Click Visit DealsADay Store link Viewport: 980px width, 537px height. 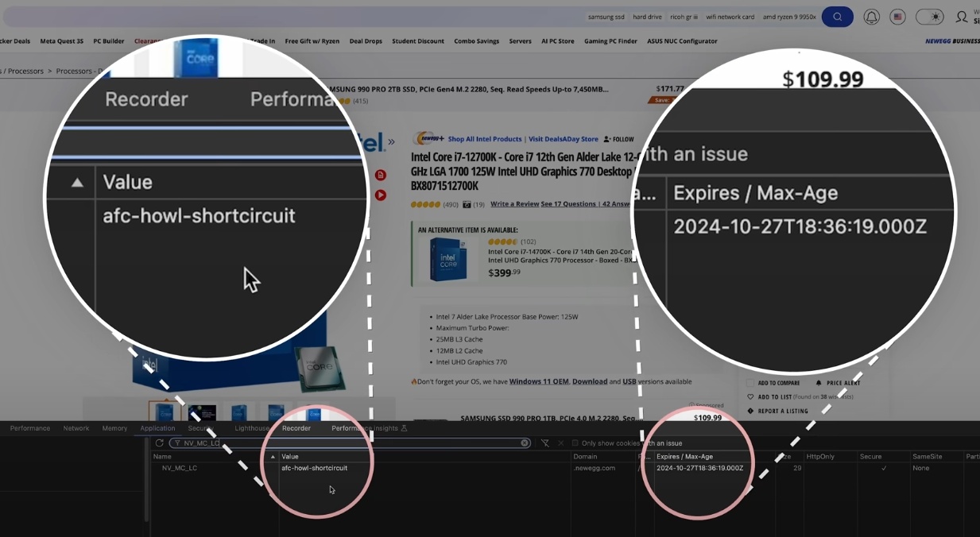click(564, 139)
